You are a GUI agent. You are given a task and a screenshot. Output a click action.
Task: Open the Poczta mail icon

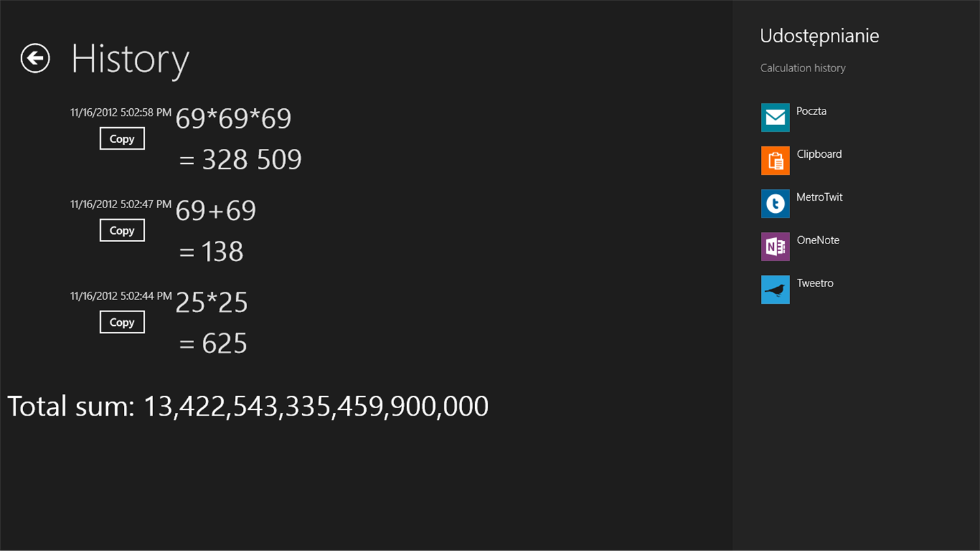coord(775,118)
